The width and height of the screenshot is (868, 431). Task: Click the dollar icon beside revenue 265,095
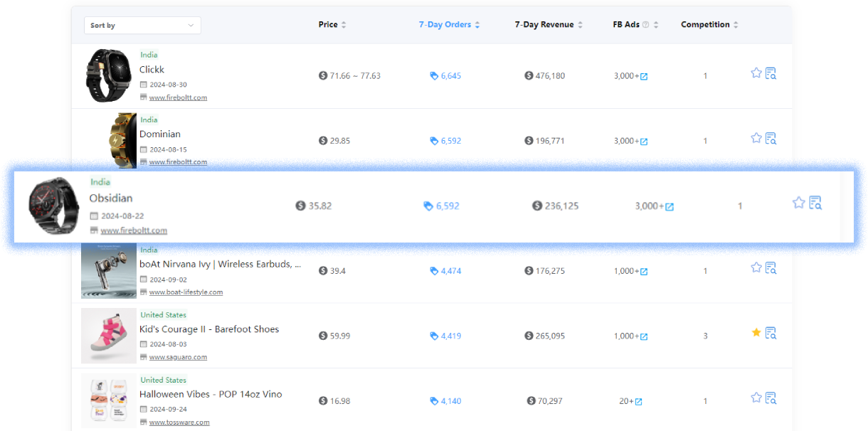pos(529,336)
